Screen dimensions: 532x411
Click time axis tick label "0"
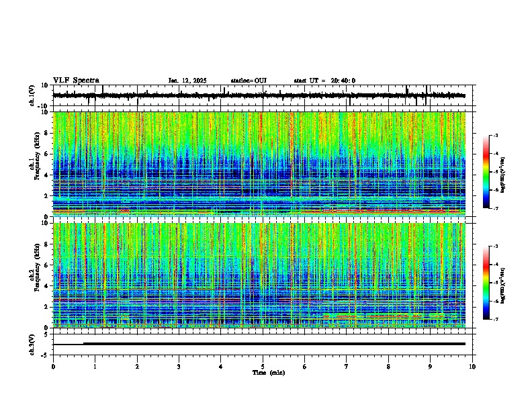[x=53, y=367]
